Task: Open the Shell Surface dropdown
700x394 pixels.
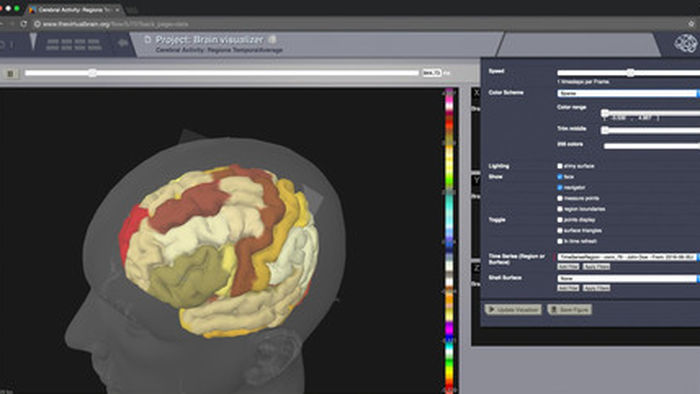Action: 628,278
